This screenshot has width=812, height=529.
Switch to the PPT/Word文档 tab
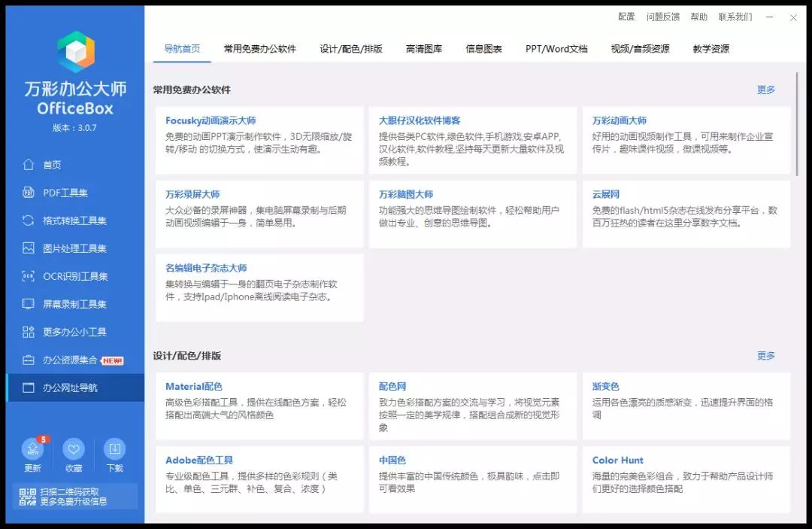(556, 49)
